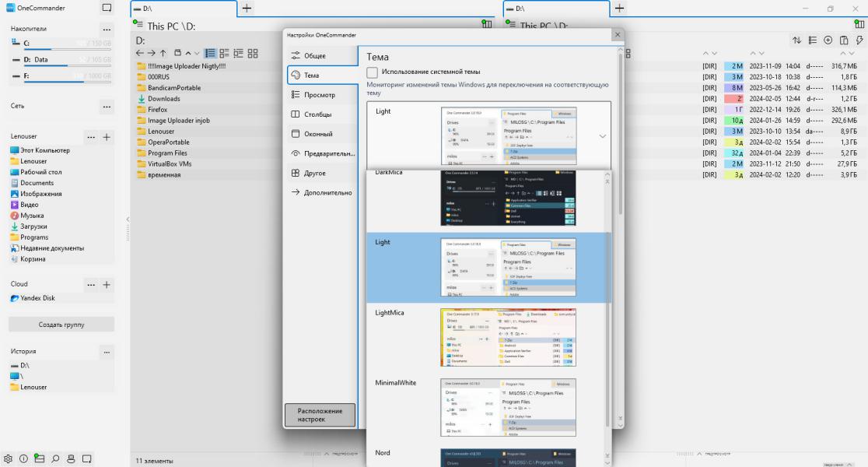
Task: Click the search magnifier icon in bottom bar
Action: [x=55, y=458]
